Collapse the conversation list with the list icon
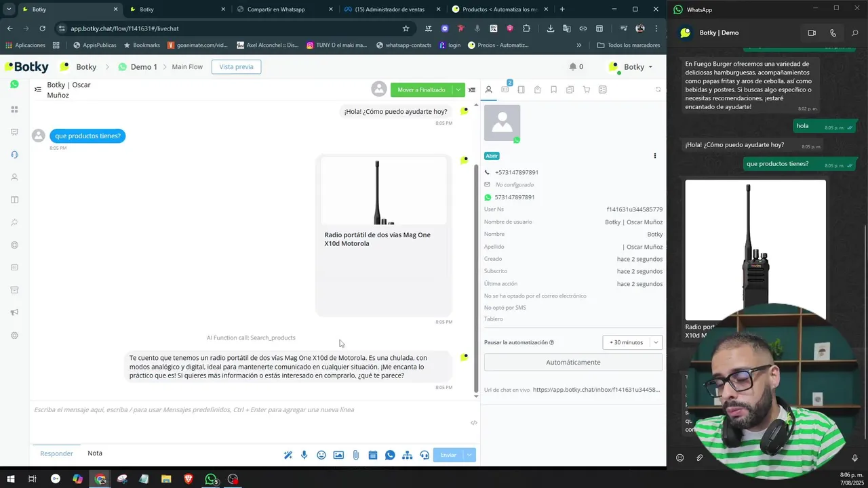The image size is (868, 488). click(38, 89)
